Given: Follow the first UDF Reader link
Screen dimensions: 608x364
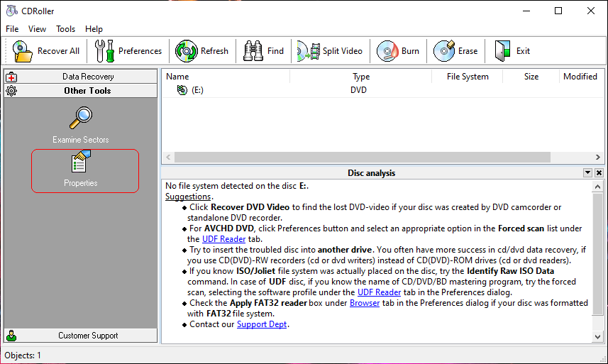Looking at the screenshot, I should pos(223,239).
